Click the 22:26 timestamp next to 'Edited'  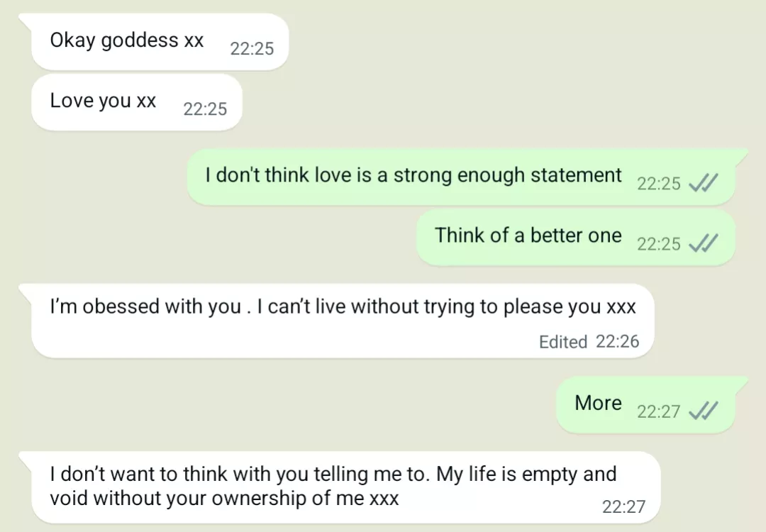point(617,342)
